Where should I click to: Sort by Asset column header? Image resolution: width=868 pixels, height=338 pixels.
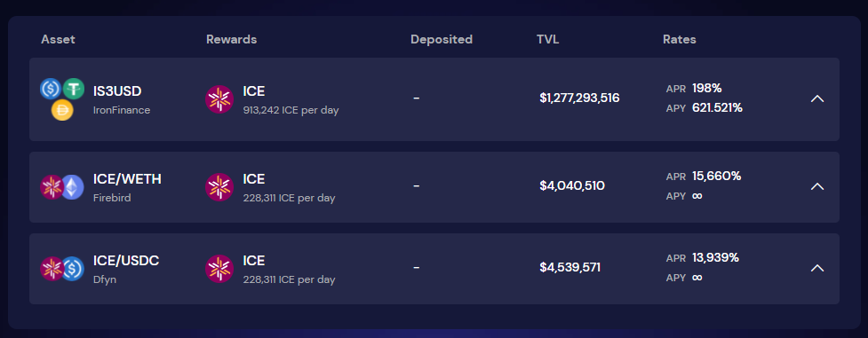tap(58, 39)
